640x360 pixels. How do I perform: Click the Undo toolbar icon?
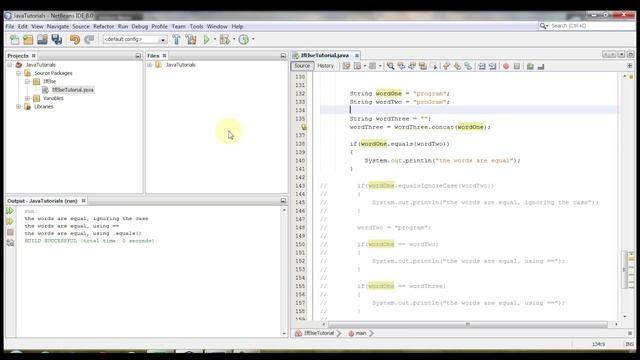click(75, 40)
